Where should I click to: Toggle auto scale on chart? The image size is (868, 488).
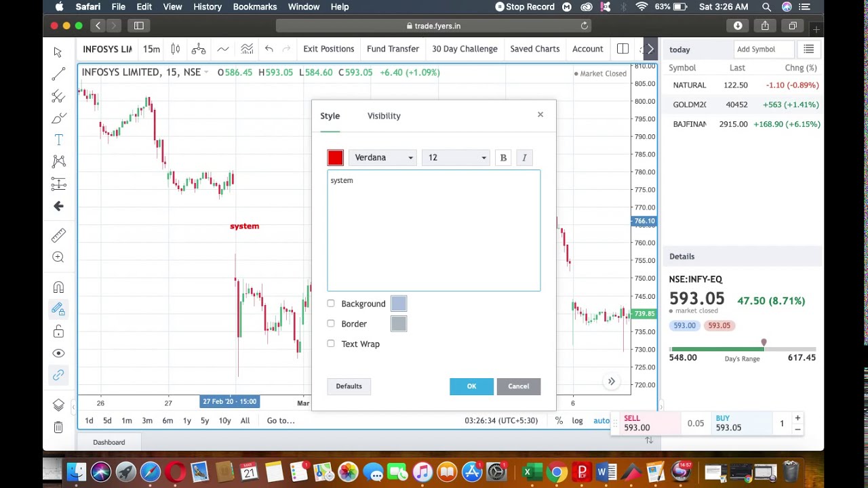point(601,420)
